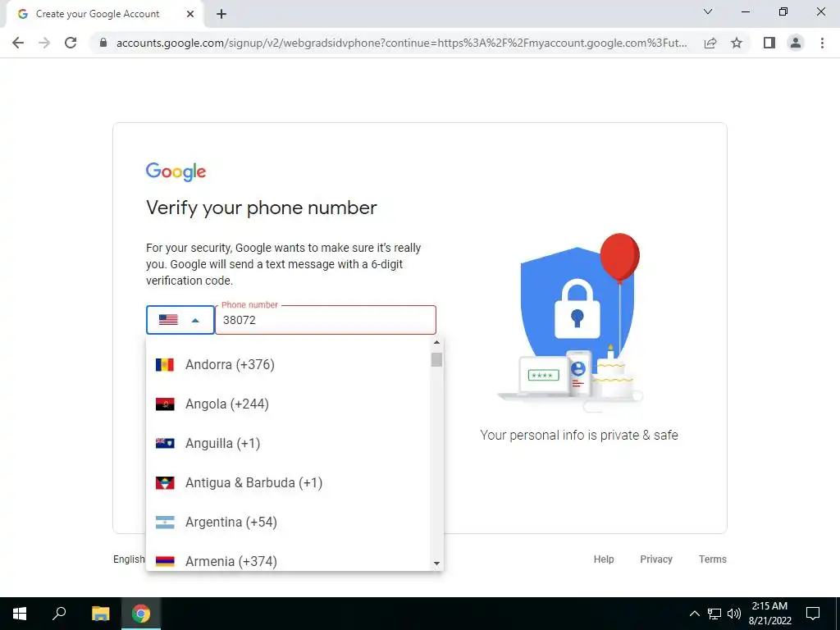Viewport: 840px width, 630px height.
Task: Reload the page with the refresh icon
Action: [x=71, y=43]
